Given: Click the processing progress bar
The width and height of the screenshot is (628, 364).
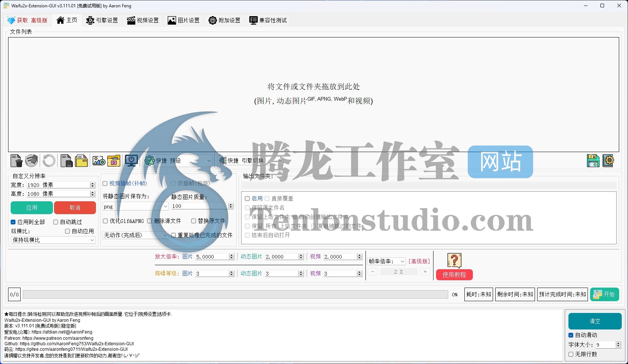Looking at the screenshot, I should (x=235, y=295).
